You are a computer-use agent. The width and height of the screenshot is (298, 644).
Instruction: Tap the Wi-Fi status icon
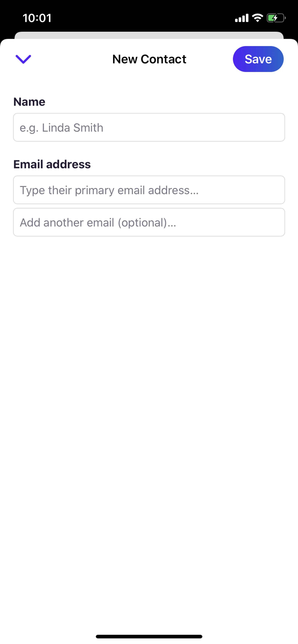point(257,18)
